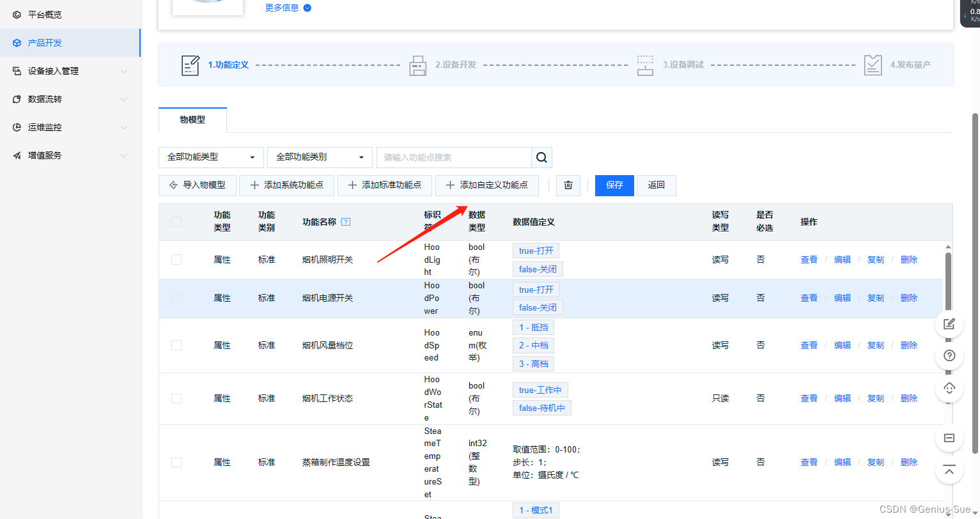This screenshot has height=519, width=980.
Task: Click the true-工作中 value tag
Action: tap(540, 390)
